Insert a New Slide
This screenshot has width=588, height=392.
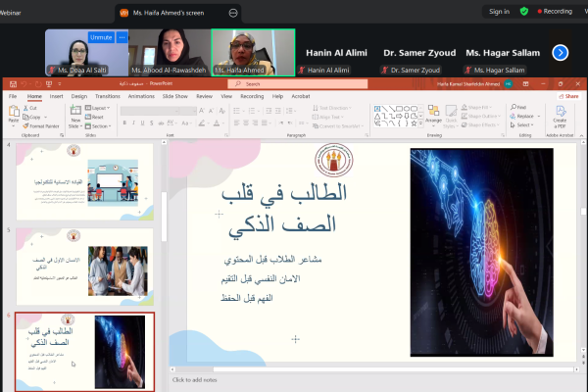point(75,117)
